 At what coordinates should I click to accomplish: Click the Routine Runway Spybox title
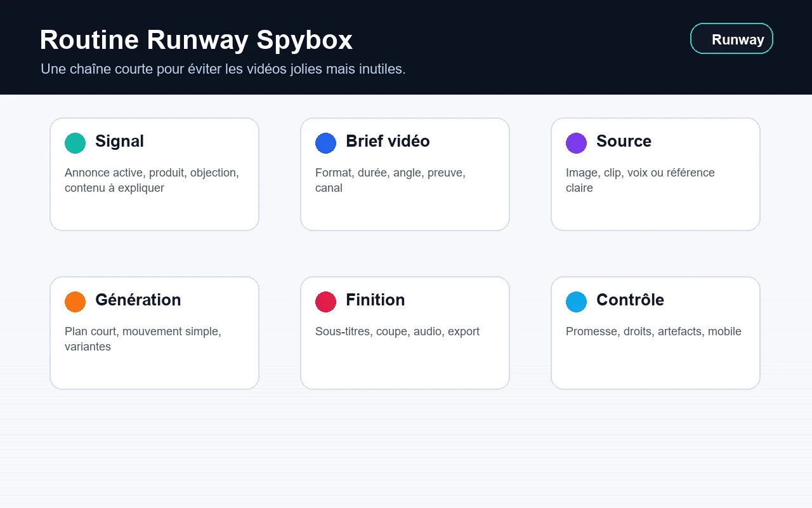click(x=196, y=40)
